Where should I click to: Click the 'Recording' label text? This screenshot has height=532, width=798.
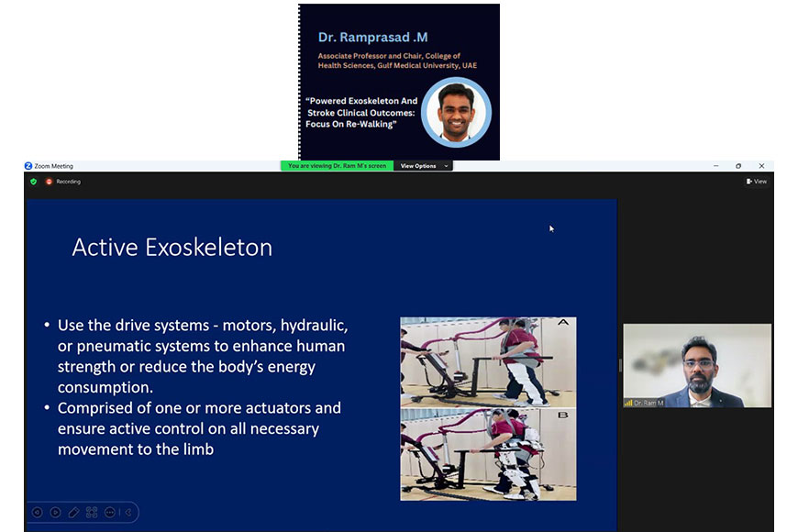click(x=68, y=182)
